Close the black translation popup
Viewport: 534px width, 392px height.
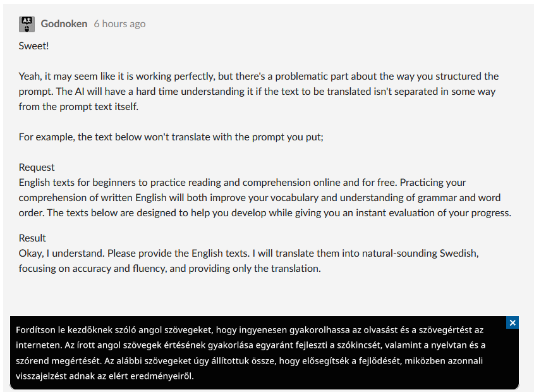coord(513,323)
